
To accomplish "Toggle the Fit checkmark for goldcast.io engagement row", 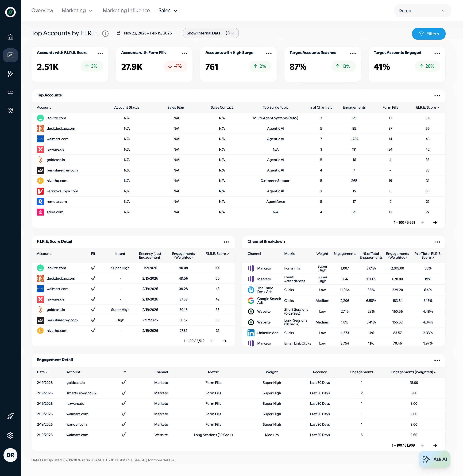I will coord(124,382).
